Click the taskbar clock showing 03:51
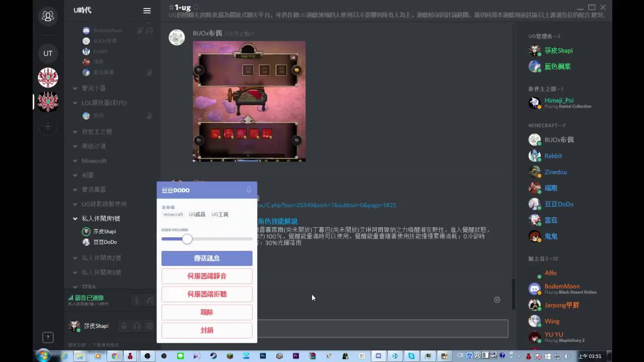The height and width of the screenshot is (362, 644). point(590,356)
